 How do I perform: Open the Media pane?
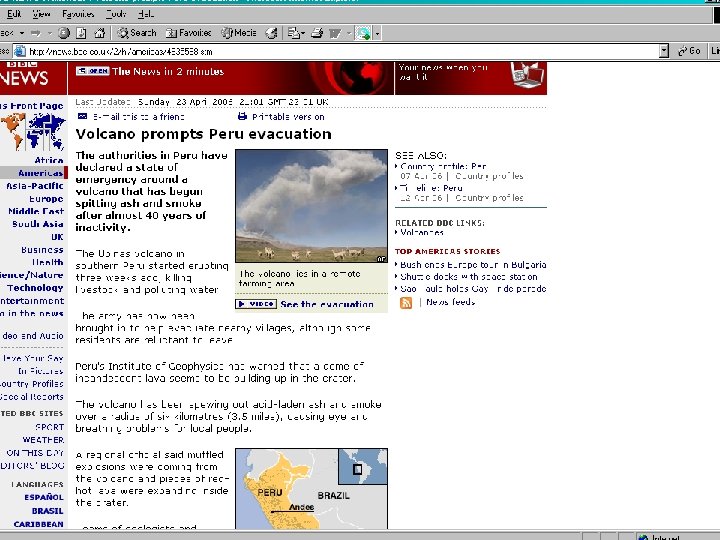pos(239,33)
